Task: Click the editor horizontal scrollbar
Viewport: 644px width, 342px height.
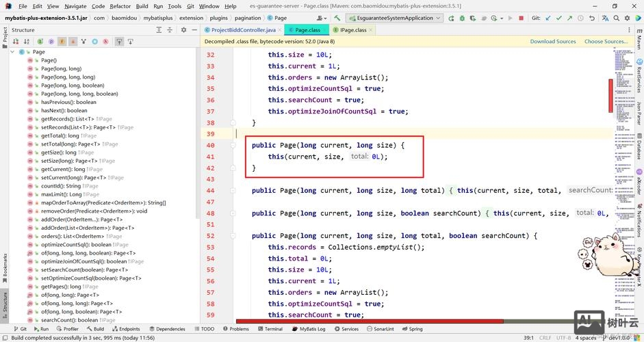Action: [x=370, y=321]
